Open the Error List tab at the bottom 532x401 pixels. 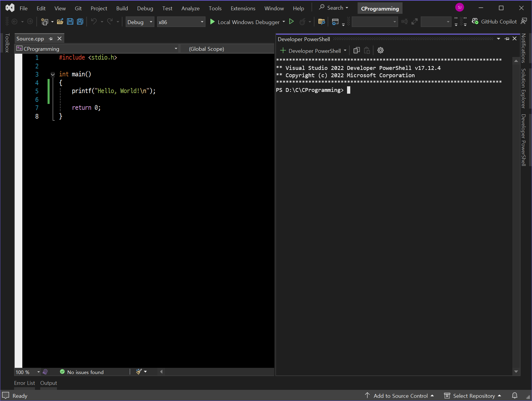tap(24, 383)
